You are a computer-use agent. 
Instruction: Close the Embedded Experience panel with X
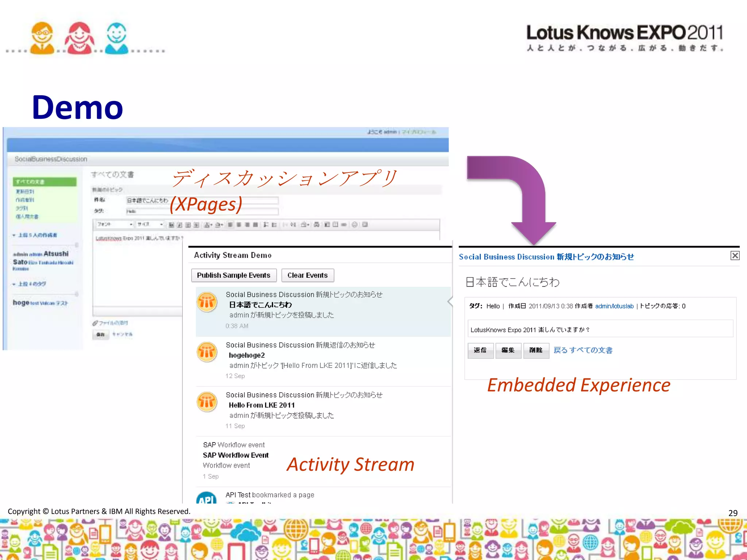[x=735, y=256]
